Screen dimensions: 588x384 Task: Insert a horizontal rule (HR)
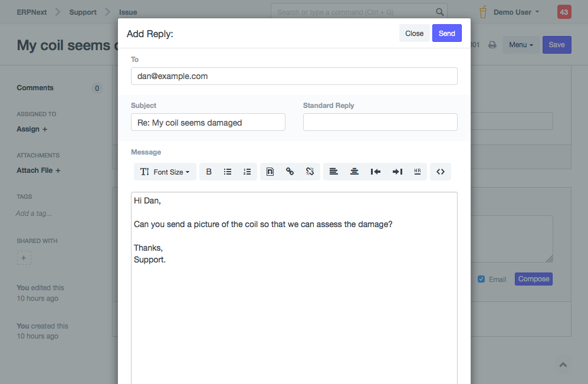coord(418,172)
